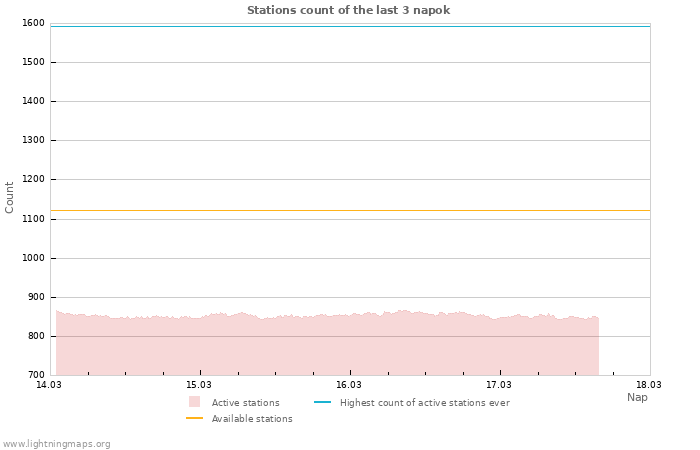Toggle the Available stations legend label
This screenshot has width=700, height=450.
point(252,419)
